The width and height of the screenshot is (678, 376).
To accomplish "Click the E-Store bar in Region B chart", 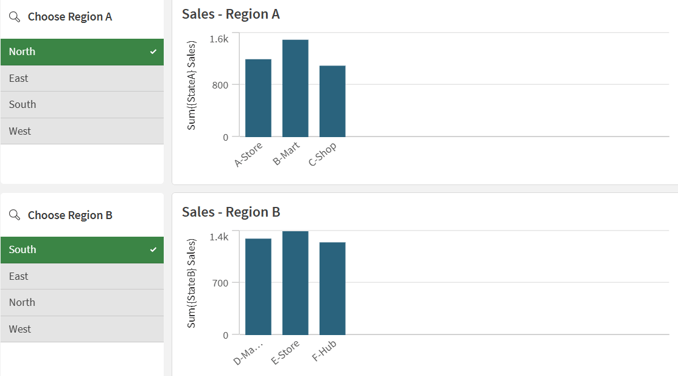I will click(295, 283).
